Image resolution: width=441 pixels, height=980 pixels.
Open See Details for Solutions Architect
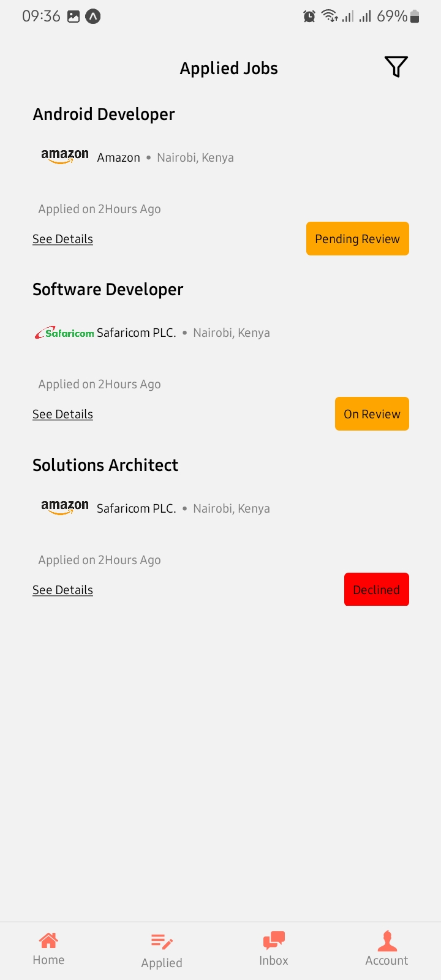(x=62, y=589)
